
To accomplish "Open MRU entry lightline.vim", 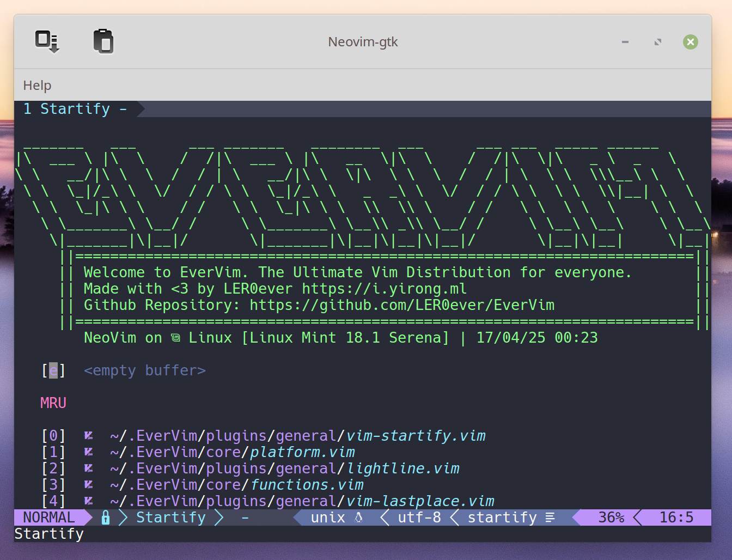I will (x=285, y=468).
